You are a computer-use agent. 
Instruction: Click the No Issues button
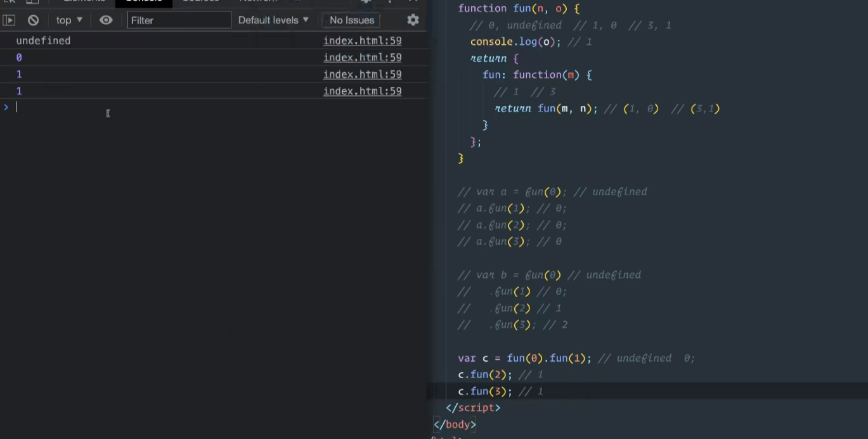[352, 20]
